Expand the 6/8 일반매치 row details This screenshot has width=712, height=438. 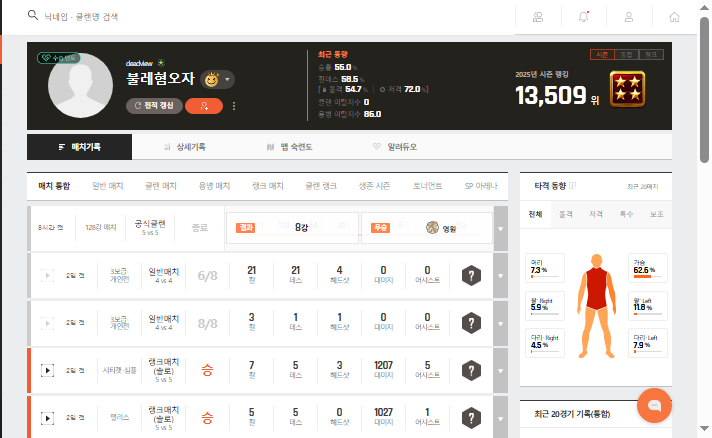coord(500,276)
